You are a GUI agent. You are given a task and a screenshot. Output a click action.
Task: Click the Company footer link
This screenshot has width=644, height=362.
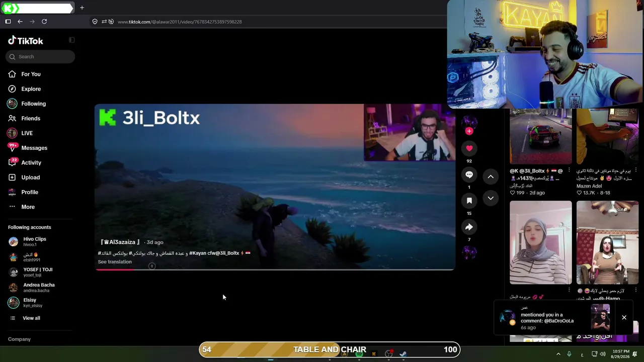pyautogui.click(x=19, y=339)
